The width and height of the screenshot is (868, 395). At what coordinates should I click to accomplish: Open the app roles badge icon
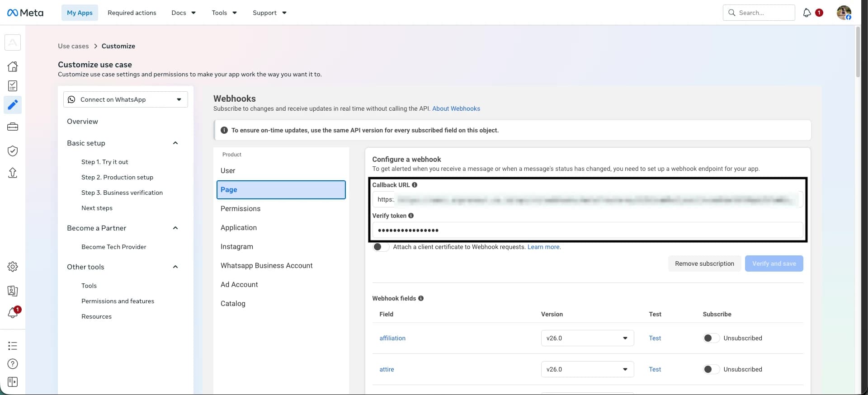[13, 291]
